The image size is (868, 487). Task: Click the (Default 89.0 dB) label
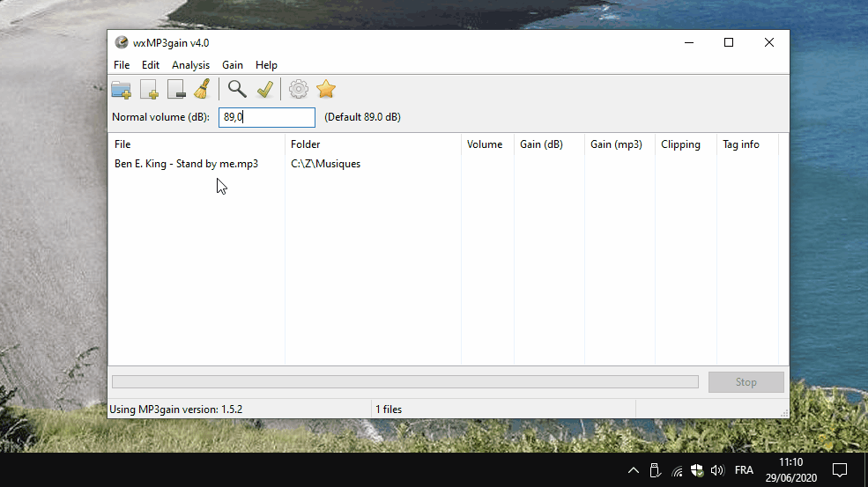[362, 117]
